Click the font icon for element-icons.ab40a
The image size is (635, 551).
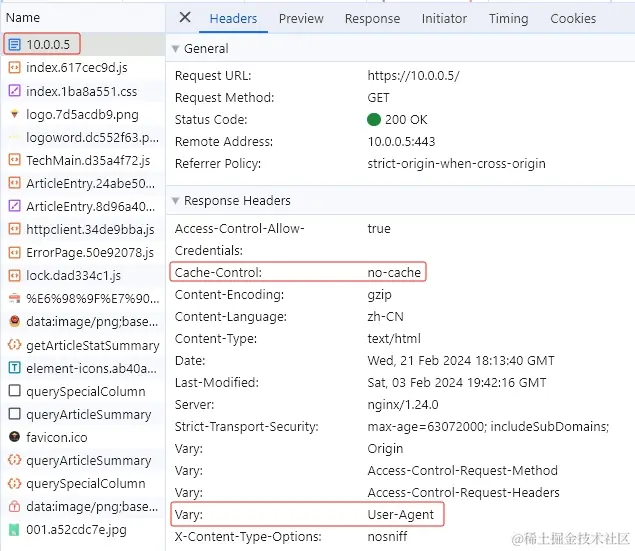tap(15, 368)
